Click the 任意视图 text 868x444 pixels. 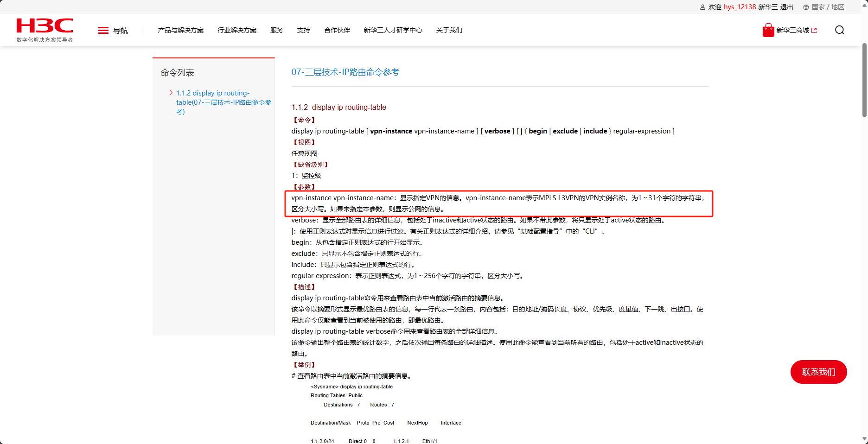tap(305, 153)
